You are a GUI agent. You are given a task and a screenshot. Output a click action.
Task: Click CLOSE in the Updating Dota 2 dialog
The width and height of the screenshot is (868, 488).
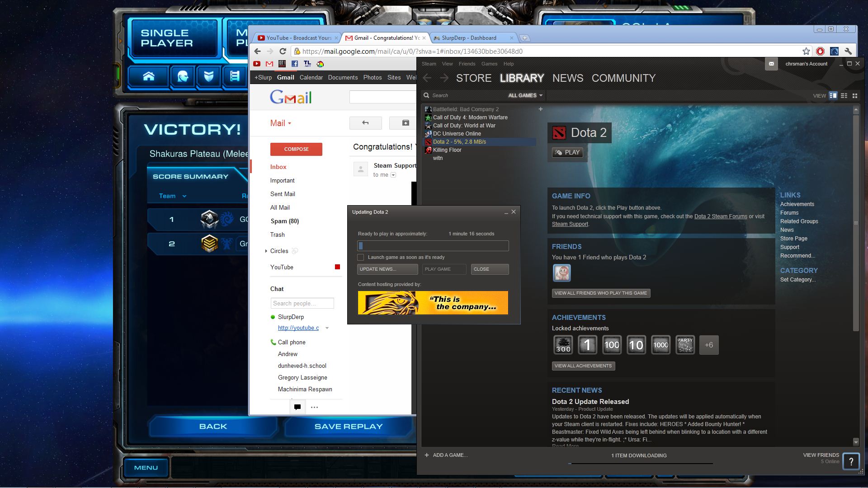(x=490, y=269)
